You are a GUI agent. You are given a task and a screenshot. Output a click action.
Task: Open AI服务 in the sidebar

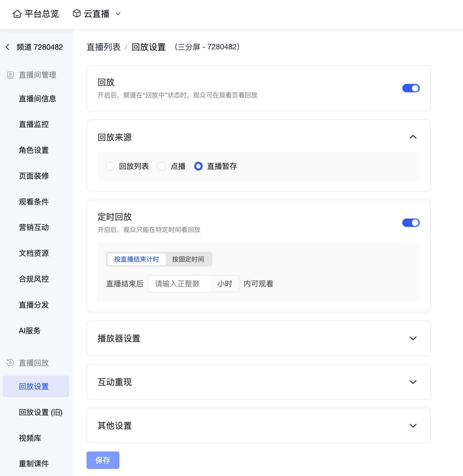coord(30,331)
